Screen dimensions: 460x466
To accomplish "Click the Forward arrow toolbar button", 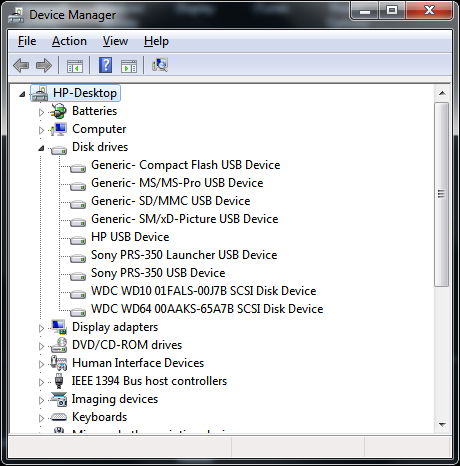I will tap(44, 65).
